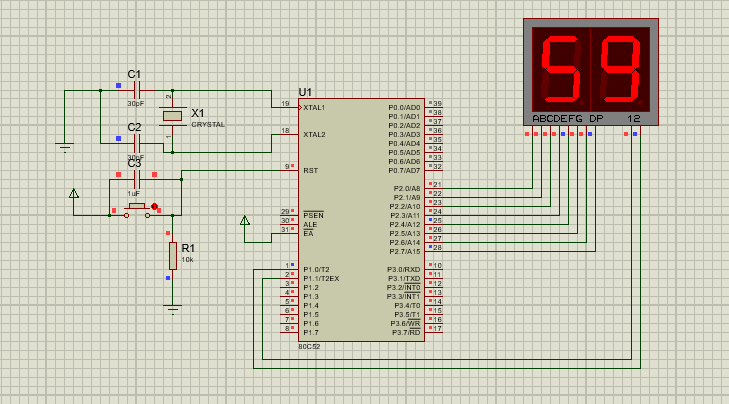The height and width of the screenshot is (404, 729).
Task: Click the C1 reference label
Action: (134, 74)
